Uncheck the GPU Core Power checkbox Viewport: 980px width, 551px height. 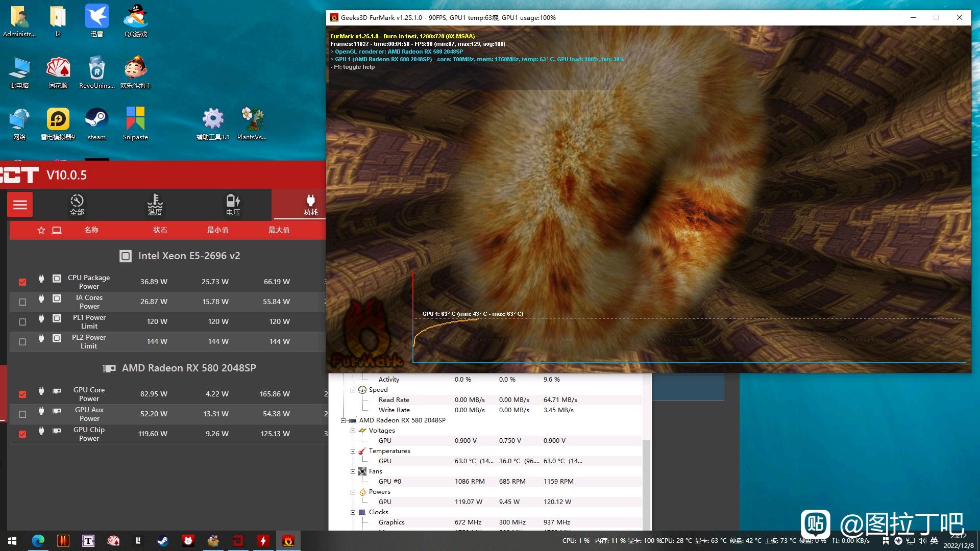click(x=22, y=394)
